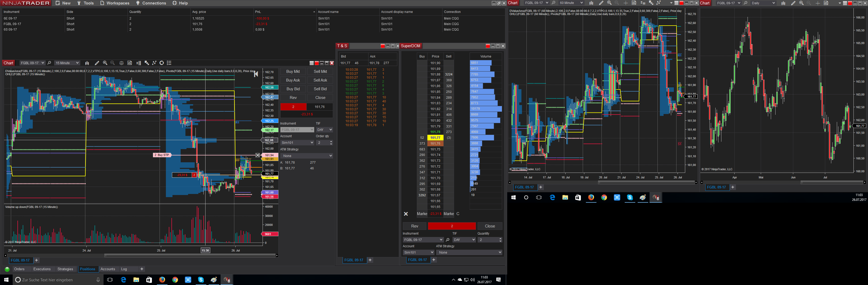
Task: Zoom in on the 15 Minute chart
Action: click(105, 63)
